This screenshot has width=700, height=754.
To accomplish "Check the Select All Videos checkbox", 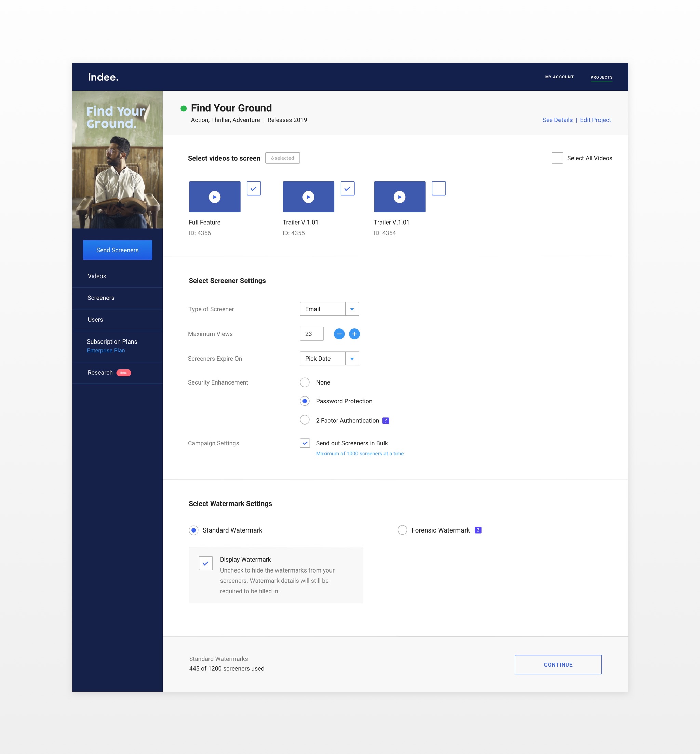I will [557, 158].
